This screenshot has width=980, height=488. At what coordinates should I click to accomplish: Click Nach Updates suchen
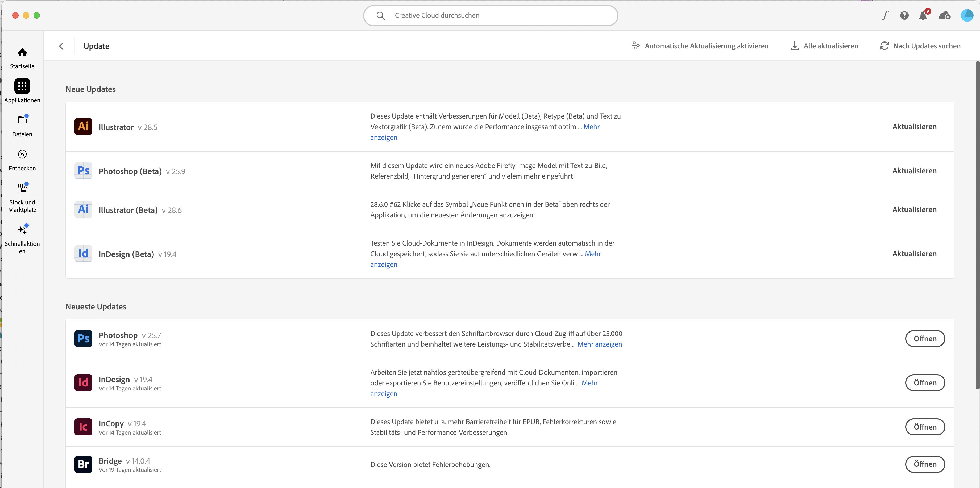[920, 46]
